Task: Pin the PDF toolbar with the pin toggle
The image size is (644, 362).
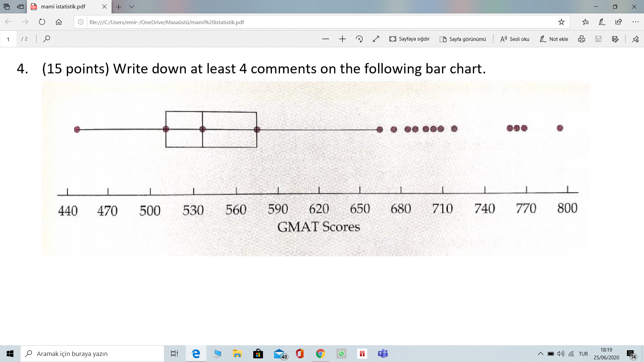Action: tap(636, 39)
